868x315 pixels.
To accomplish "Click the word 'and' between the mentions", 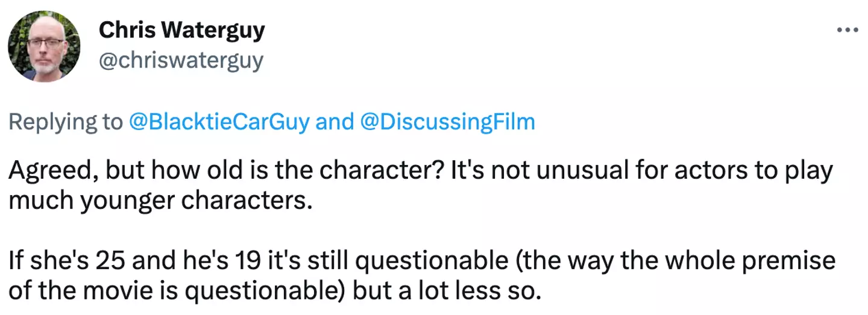I will 335,122.
